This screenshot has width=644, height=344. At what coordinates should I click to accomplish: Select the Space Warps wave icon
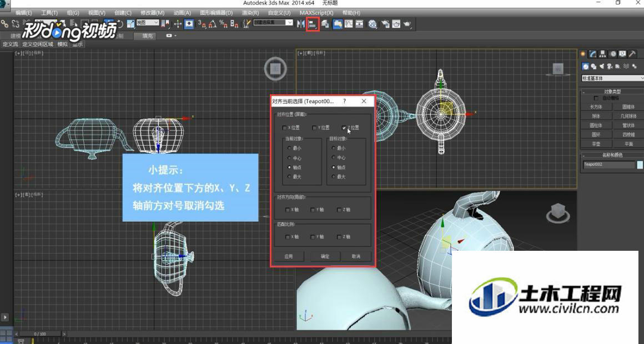pos(626,66)
